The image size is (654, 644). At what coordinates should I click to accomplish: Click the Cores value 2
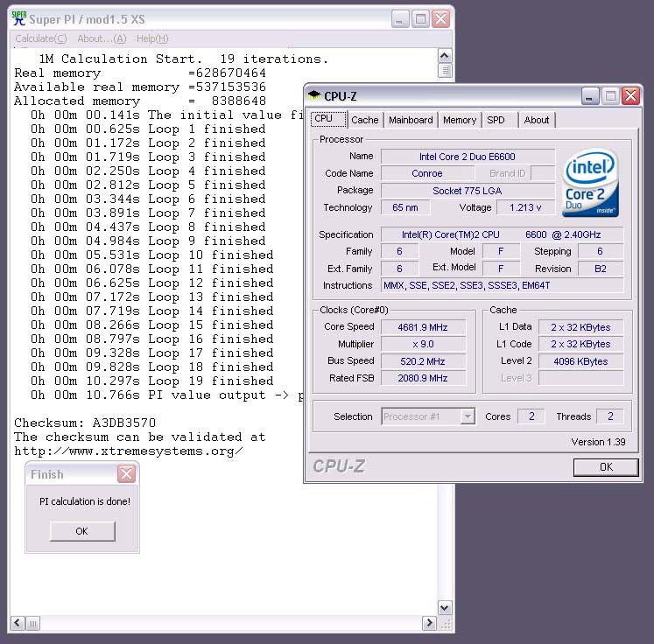[531, 416]
